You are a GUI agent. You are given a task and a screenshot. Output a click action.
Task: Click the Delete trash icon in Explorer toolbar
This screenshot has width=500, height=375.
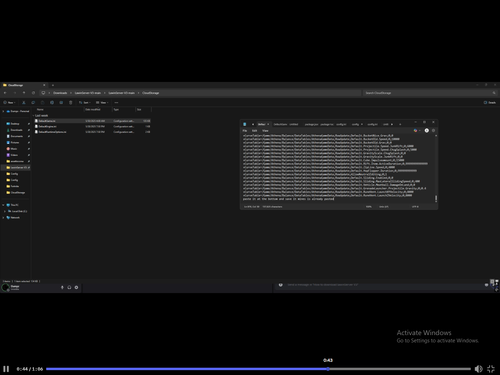click(x=71, y=103)
